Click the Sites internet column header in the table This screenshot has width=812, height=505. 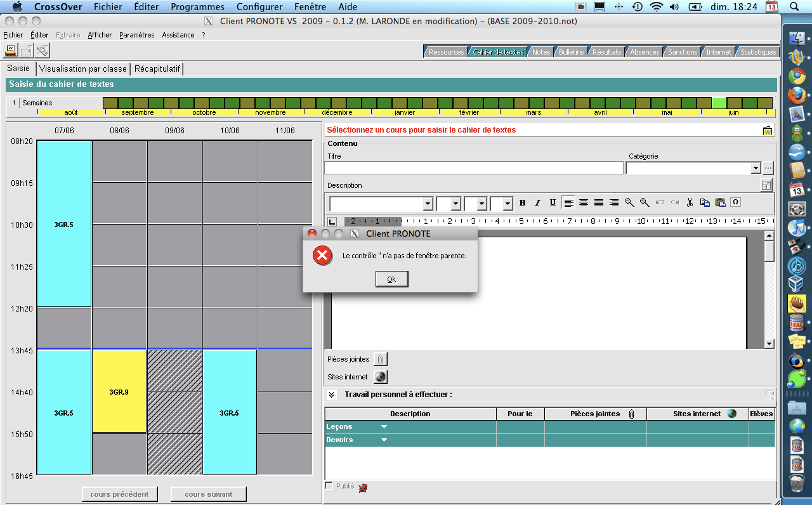point(698,414)
